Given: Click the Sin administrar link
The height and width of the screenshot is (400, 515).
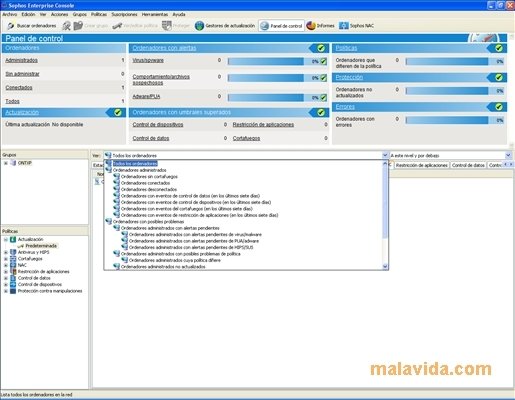Looking at the screenshot, I should [x=22, y=74].
